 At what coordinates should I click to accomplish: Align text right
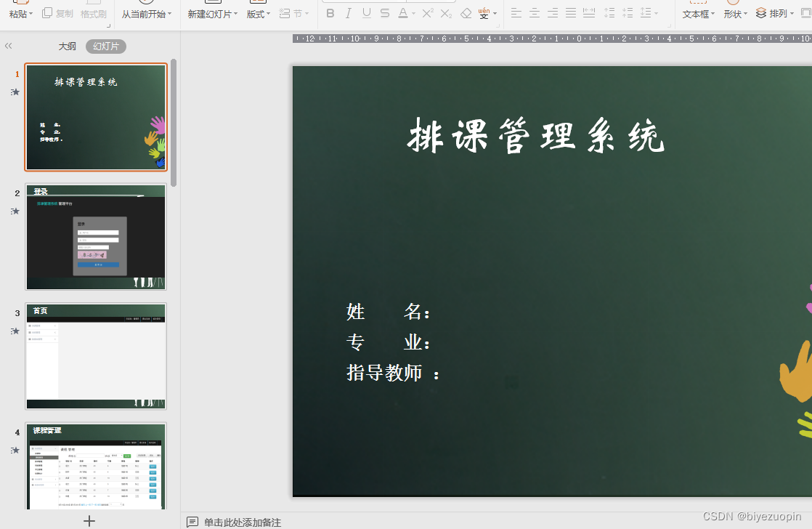click(553, 14)
